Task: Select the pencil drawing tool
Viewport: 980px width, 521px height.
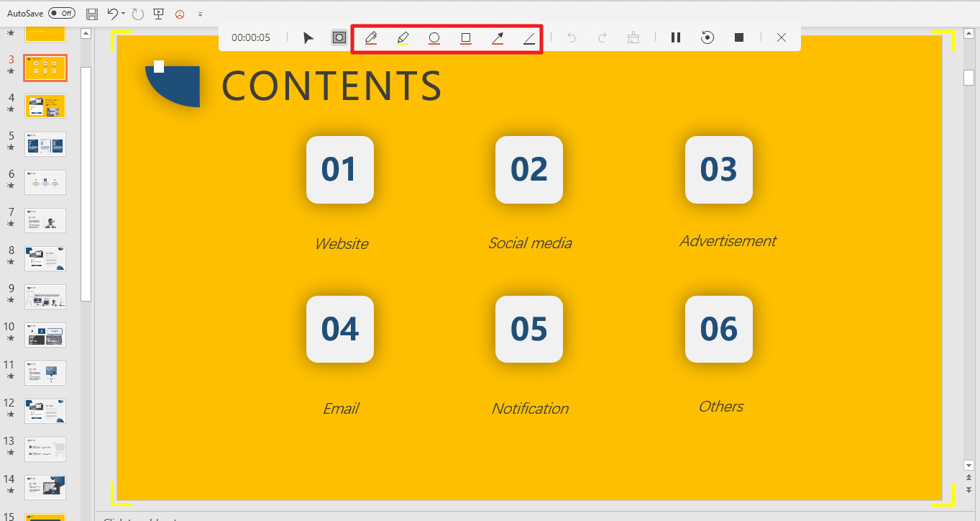Action: pyautogui.click(x=371, y=38)
